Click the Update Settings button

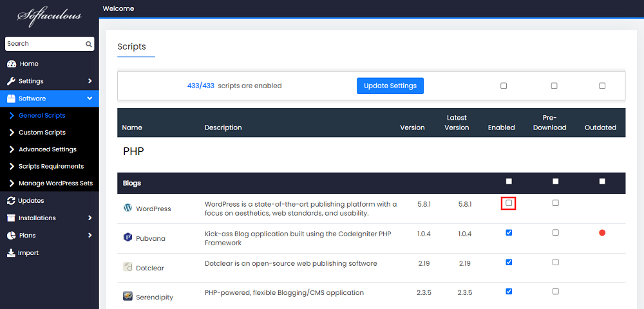click(390, 86)
